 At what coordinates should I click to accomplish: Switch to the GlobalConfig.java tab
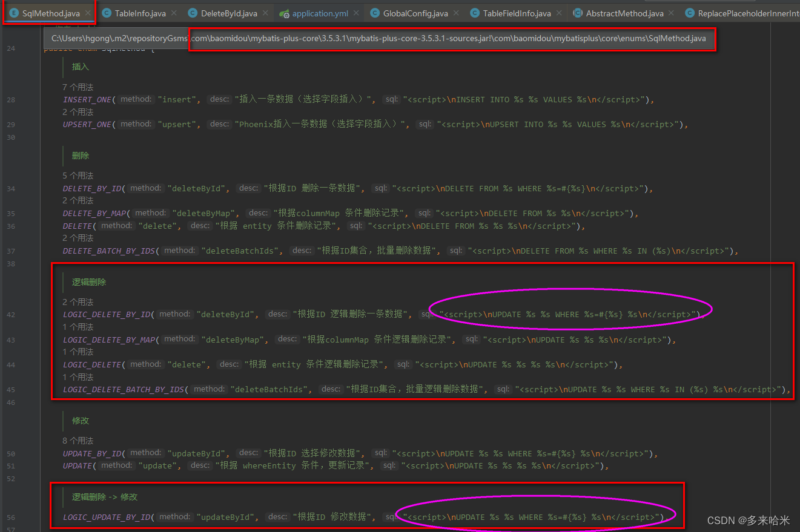click(415, 13)
